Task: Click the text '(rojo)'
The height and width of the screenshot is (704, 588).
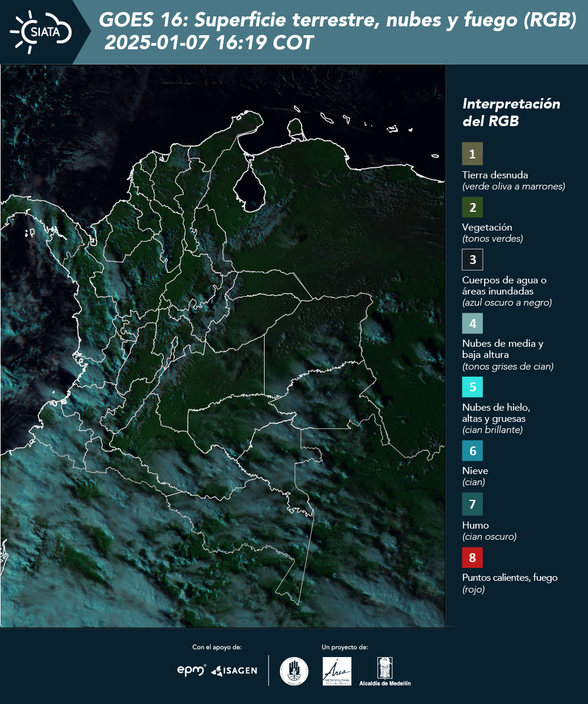Action: pos(474,590)
